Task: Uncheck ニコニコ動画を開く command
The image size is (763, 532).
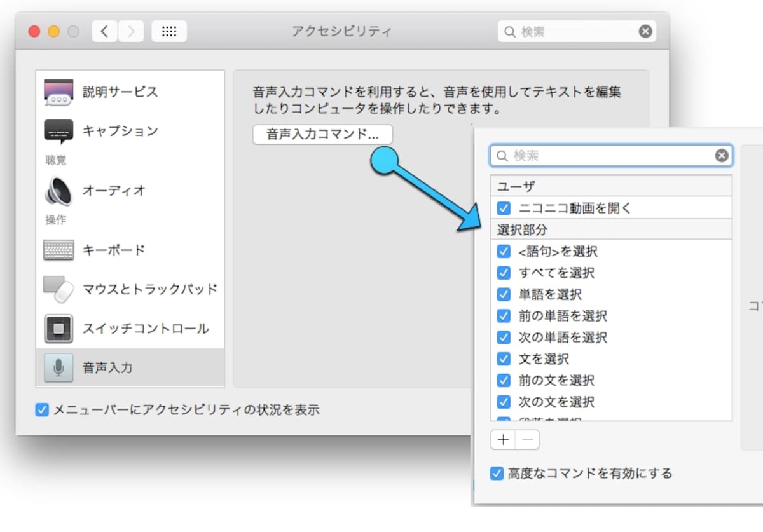Action: click(504, 208)
